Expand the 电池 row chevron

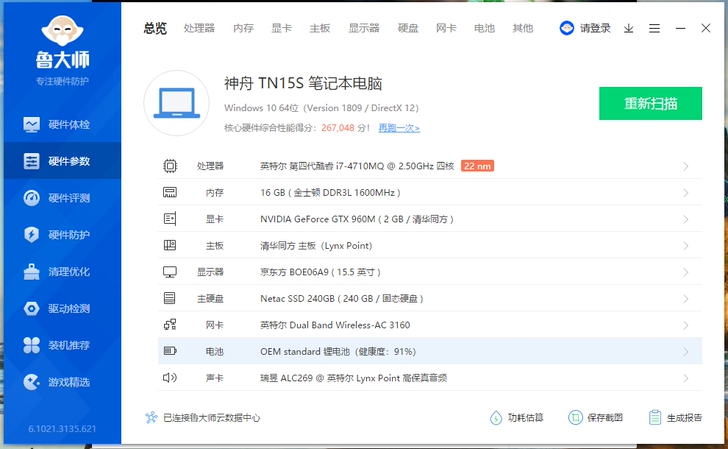686,352
